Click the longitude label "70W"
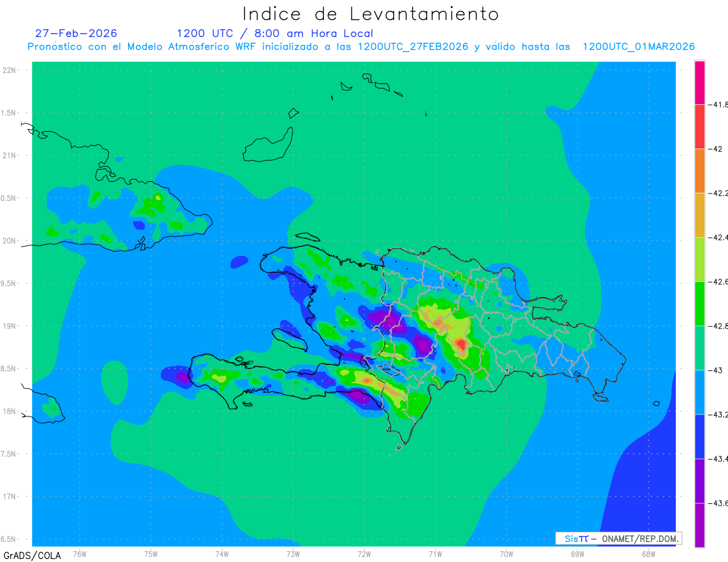 click(x=507, y=554)
